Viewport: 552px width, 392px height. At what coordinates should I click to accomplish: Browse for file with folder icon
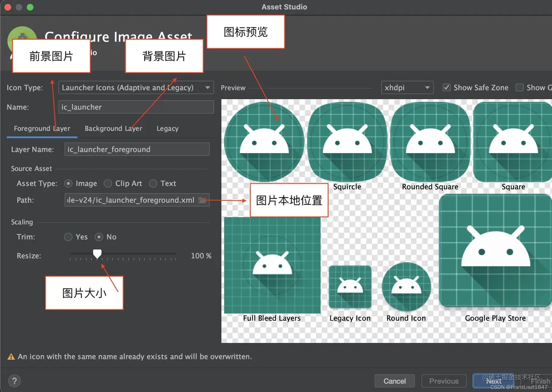point(203,200)
